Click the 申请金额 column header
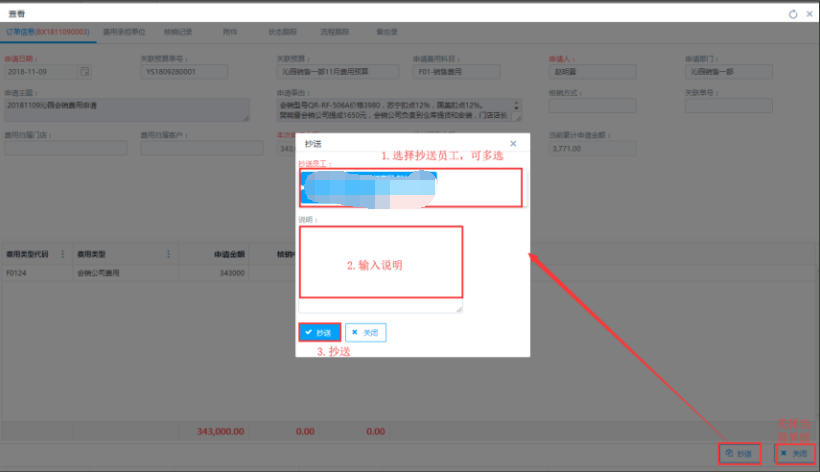Viewport: 820px width, 472px height. tap(230, 254)
